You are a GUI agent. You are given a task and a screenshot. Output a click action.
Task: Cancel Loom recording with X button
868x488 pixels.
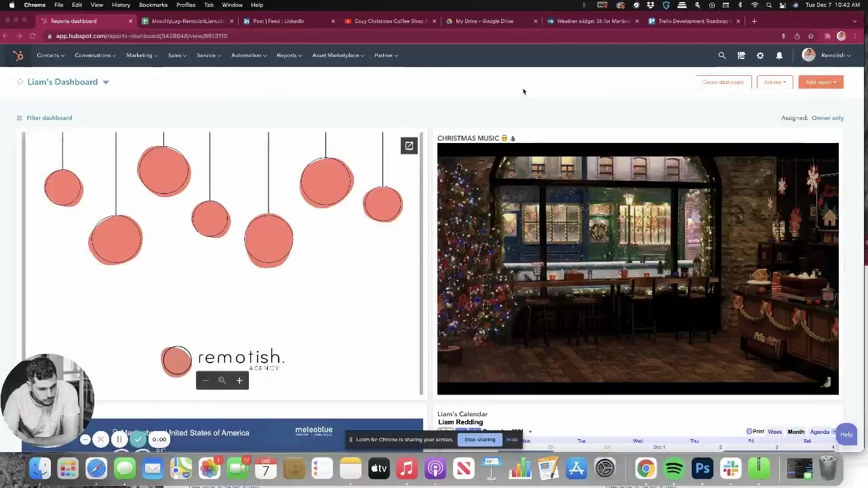pos(101,439)
